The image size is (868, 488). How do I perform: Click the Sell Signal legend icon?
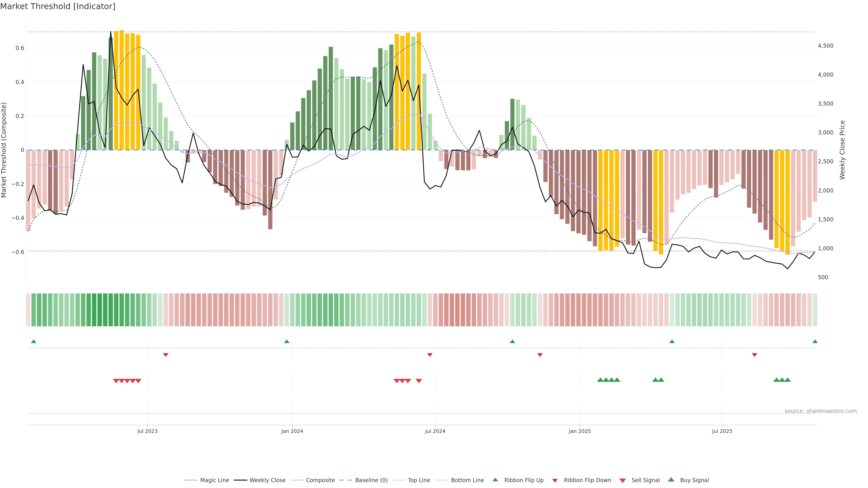[x=622, y=481]
